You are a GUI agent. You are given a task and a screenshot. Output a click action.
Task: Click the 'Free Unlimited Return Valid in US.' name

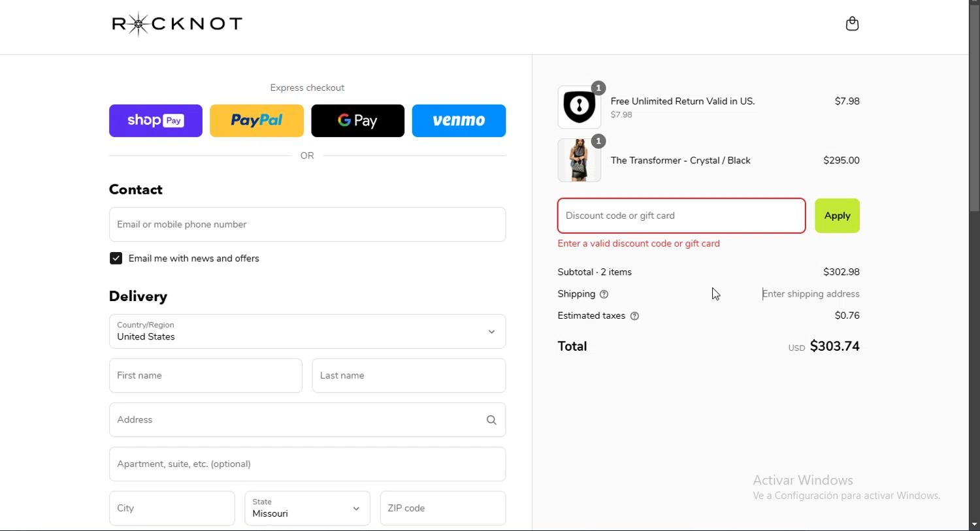[683, 101]
